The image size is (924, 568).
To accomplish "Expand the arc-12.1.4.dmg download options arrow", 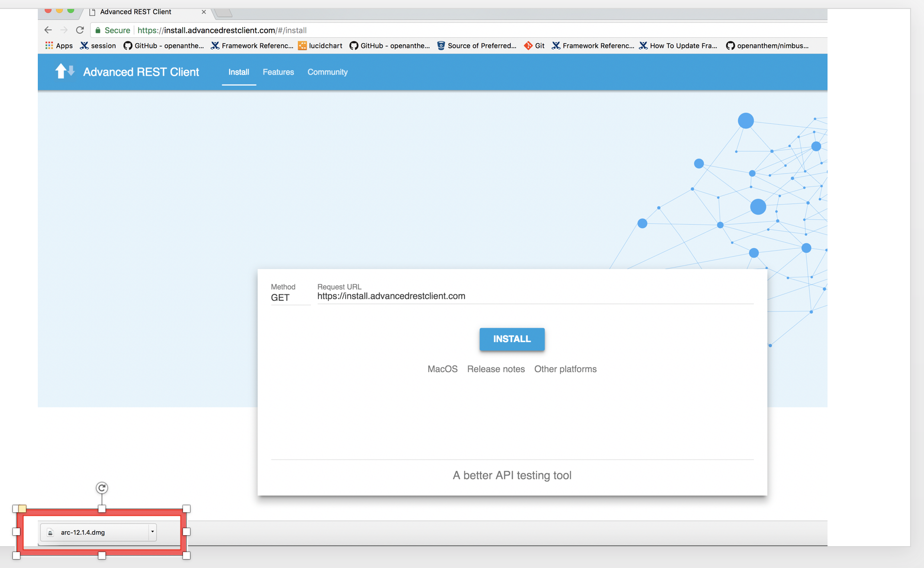I will tap(152, 532).
